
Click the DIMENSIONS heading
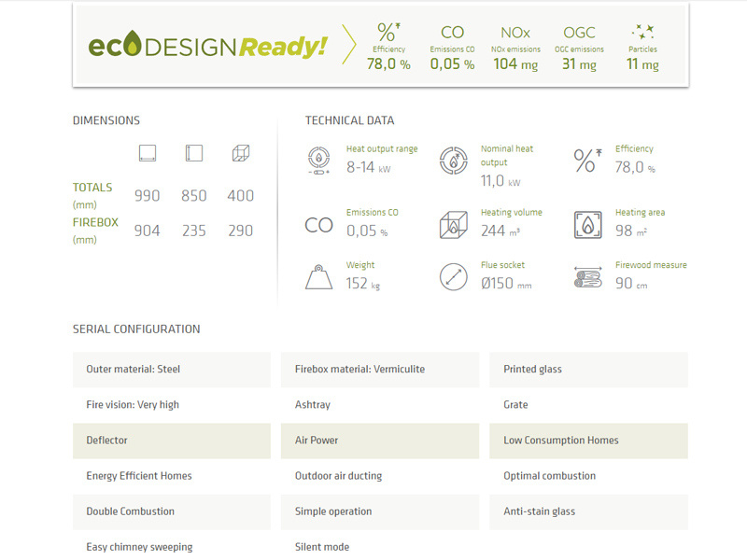click(x=106, y=120)
